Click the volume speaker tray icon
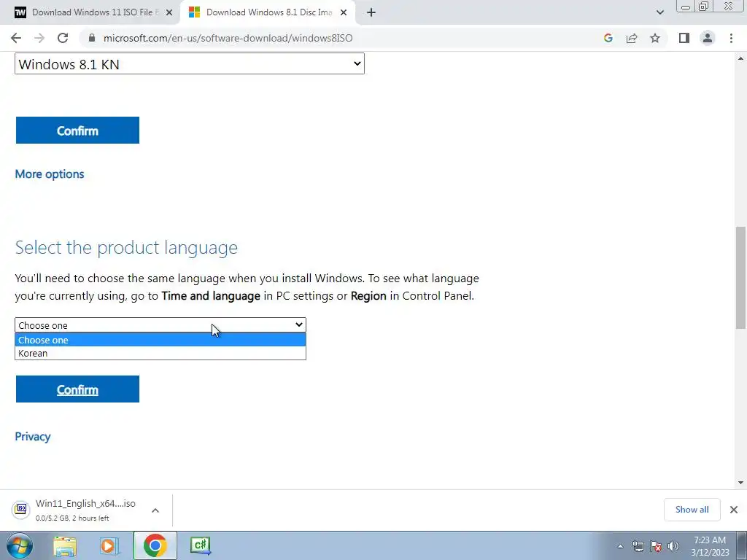This screenshot has height=560, width=747. coord(673,546)
